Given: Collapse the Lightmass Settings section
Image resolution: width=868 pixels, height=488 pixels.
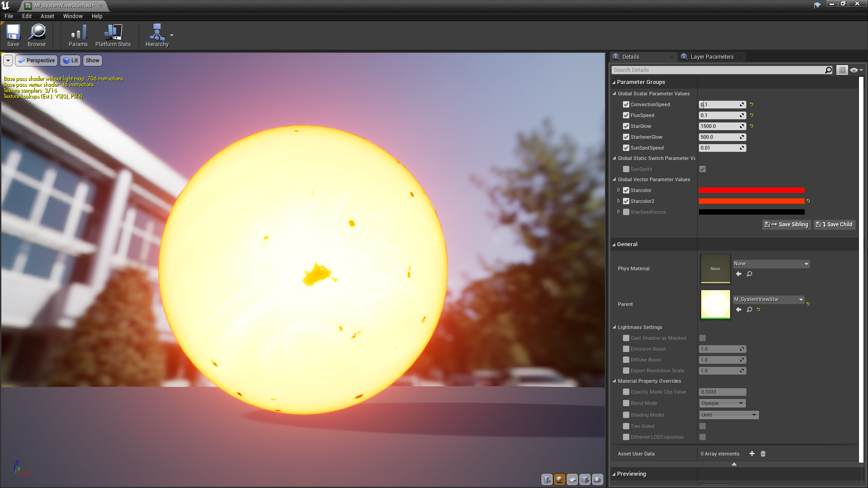Looking at the screenshot, I should 614,327.
